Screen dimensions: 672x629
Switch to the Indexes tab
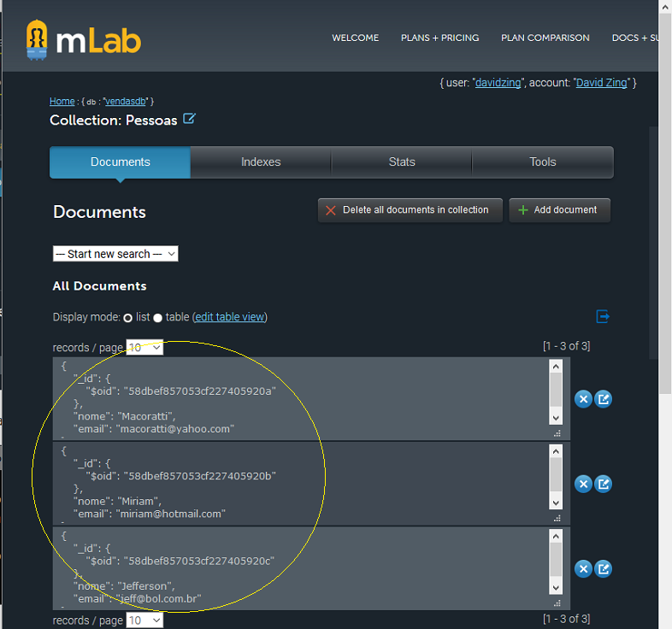point(261,162)
